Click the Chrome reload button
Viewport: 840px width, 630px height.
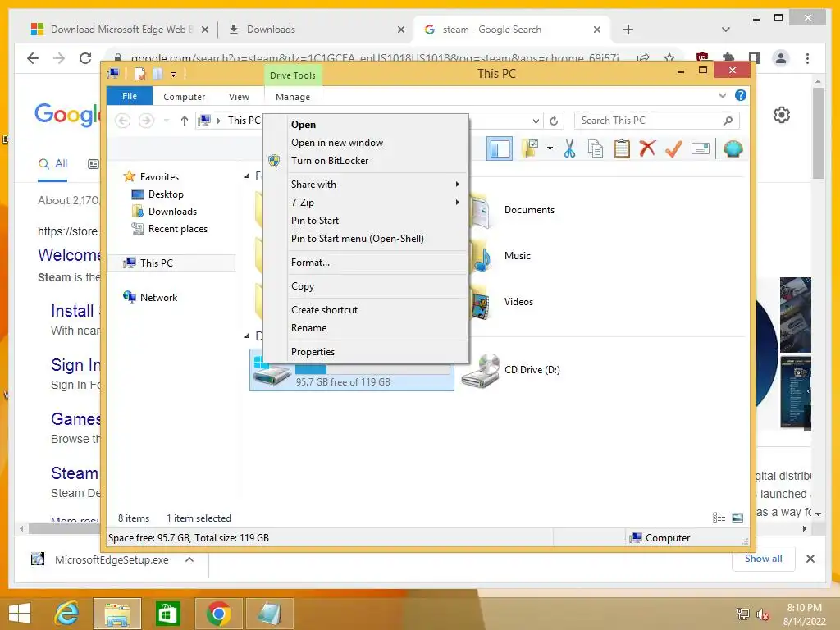85,58
